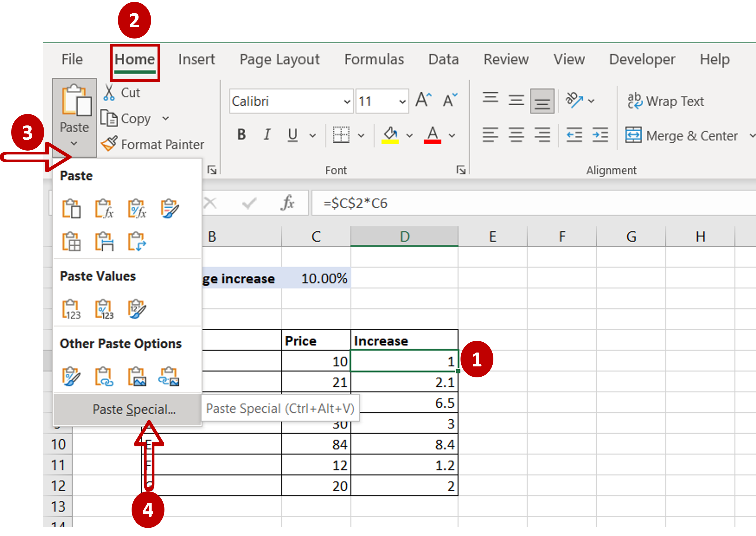Open the Calibri font name dropdown
756x536 pixels.
347,102
